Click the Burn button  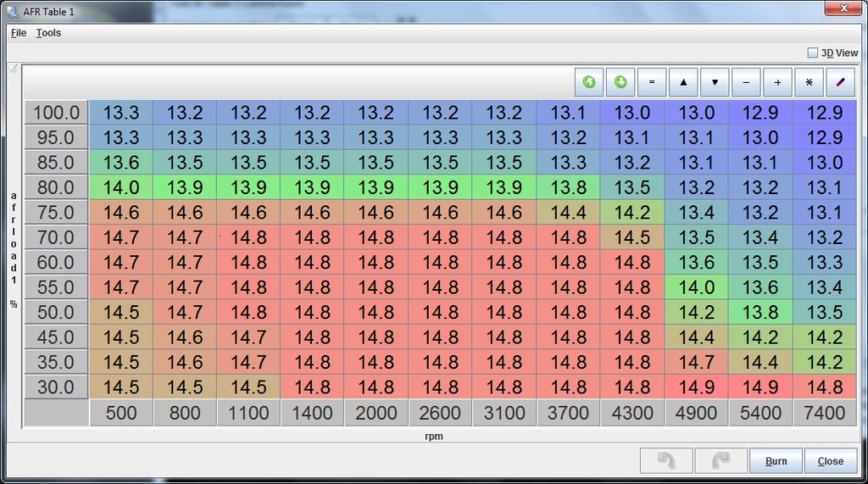(x=776, y=461)
